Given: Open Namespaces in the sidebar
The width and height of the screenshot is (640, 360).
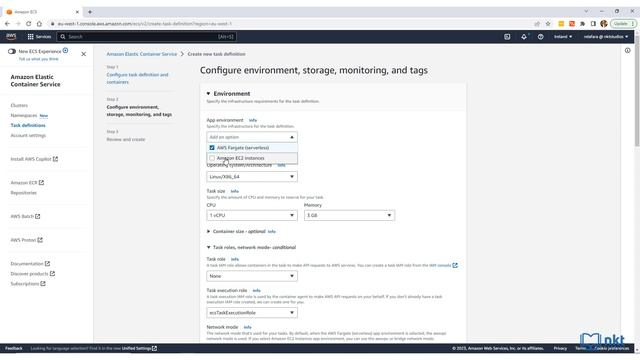Looking at the screenshot, I should point(24,116).
